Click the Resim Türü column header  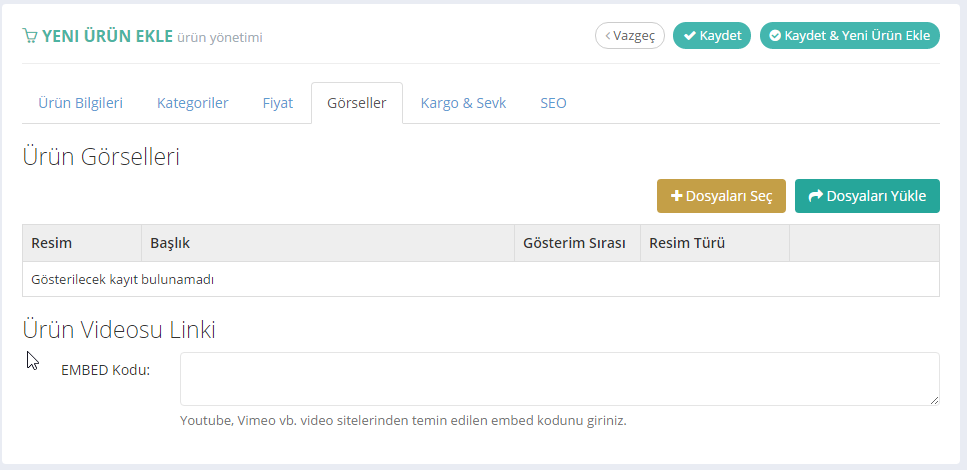click(x=687, y=243)
